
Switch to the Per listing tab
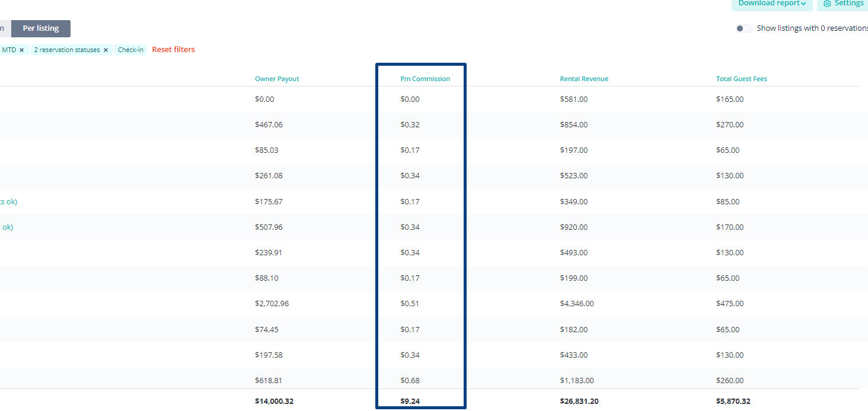[41, 28]
